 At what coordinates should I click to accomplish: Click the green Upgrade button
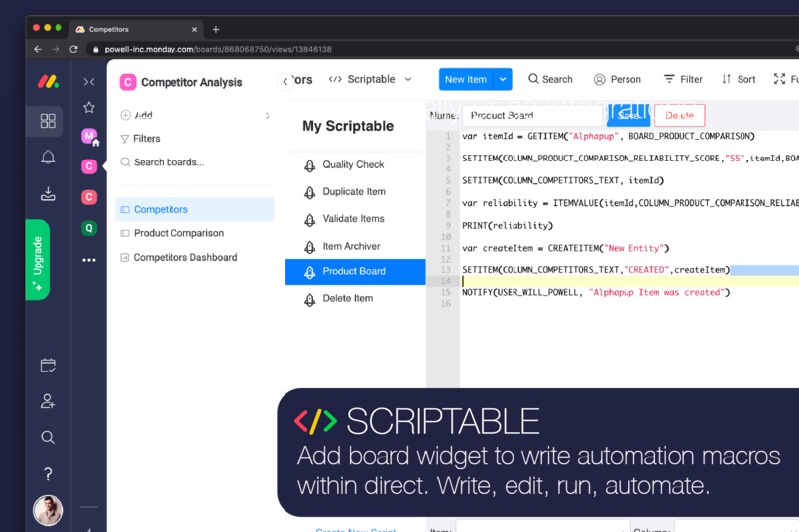click(38, 260)
